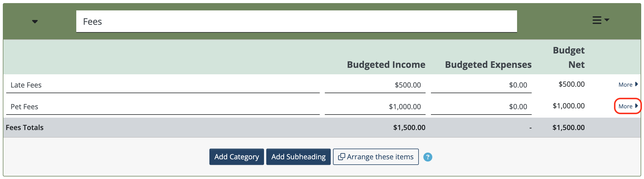Click the Budgeted Income column header
Screen dimensions: 644x179
click(386, 65)
